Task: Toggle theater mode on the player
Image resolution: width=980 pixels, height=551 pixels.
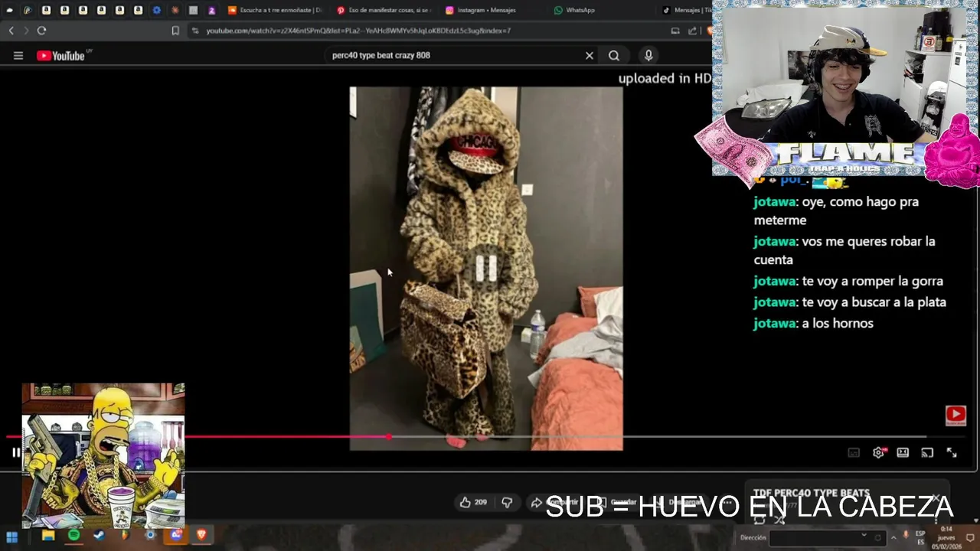Action: [903, 452]
